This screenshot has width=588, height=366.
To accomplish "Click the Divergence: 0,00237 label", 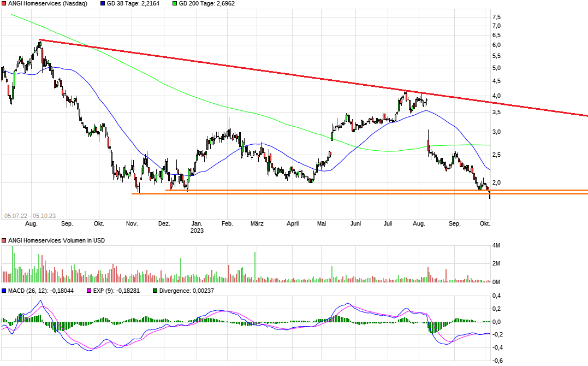I will coord(187,291).
